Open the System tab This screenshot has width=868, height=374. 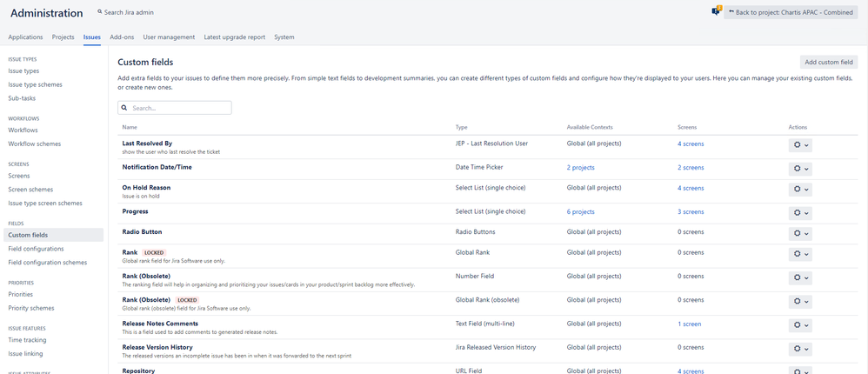tap(284, 37)
